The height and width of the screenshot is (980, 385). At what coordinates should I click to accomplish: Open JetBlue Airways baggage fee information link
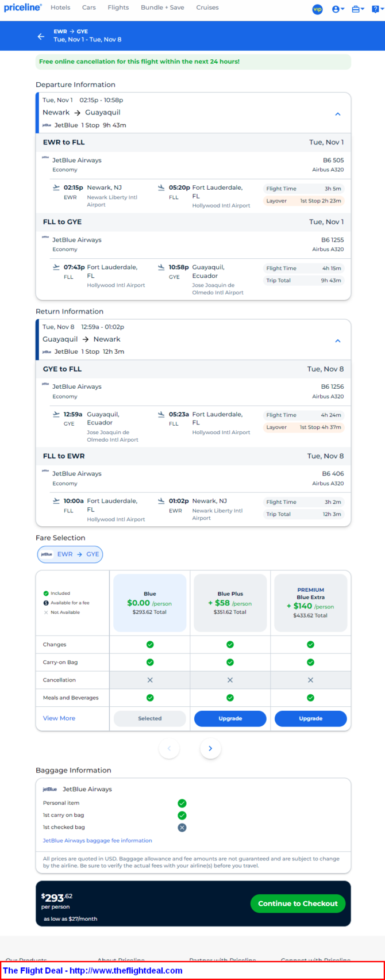(98, 840)
